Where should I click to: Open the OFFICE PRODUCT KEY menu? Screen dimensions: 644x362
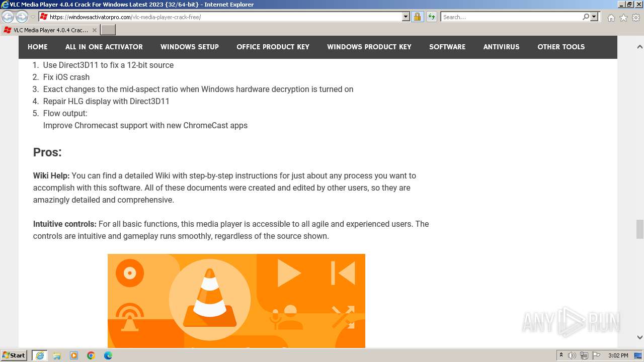(273, 47)
